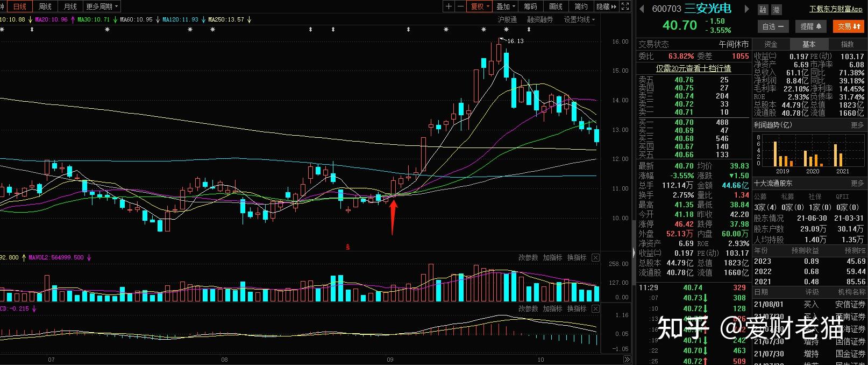868x365 pixels.
Task: Close the MACD indicator panel
Action: click(595, 309)
